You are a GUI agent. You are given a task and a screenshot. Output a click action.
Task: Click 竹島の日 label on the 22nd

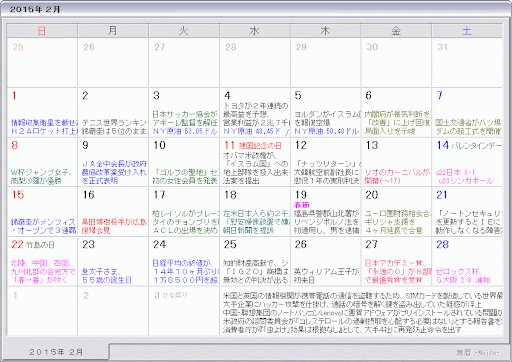40,245
